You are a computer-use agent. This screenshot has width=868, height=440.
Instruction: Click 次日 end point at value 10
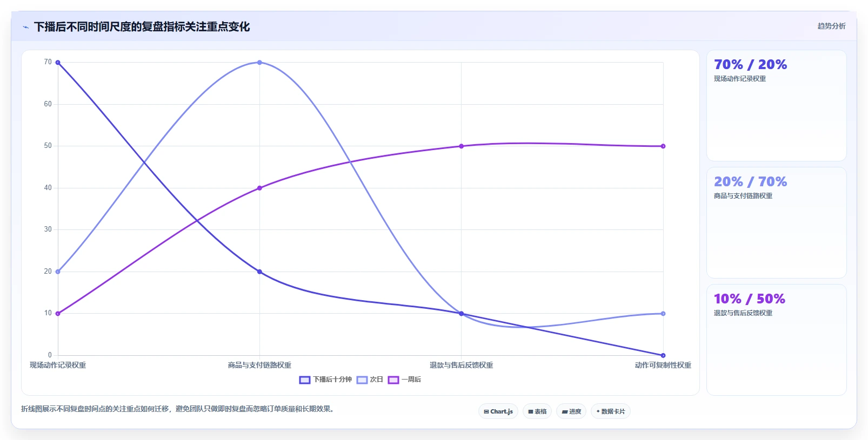[663, 314]
